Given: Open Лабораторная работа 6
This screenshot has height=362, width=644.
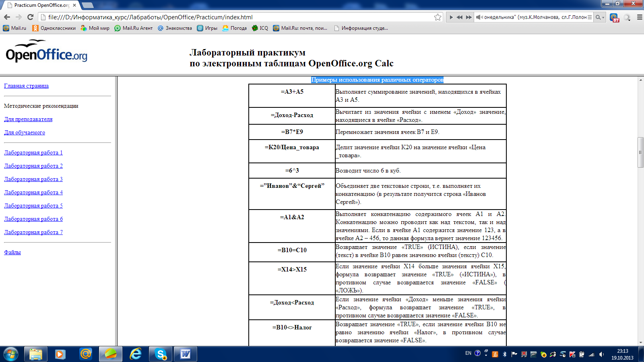Looking at the screenshot, I should [33, 219].
